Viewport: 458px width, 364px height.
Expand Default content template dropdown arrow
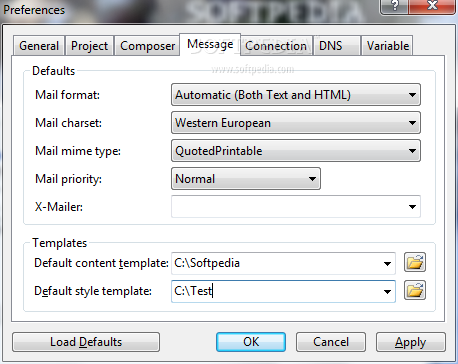pyautogui.click(x=387, y=264)
